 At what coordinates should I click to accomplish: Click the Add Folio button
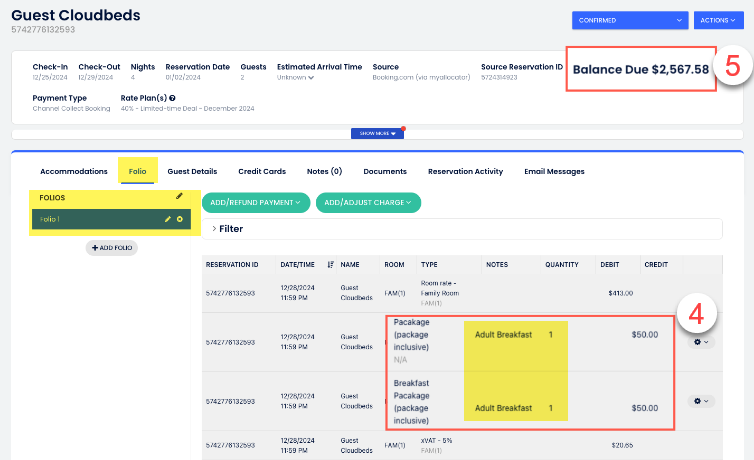coord(111,248)
